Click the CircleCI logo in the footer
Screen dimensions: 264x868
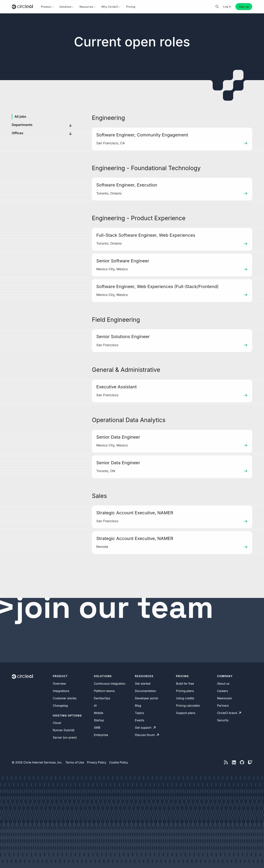(22, 676)
